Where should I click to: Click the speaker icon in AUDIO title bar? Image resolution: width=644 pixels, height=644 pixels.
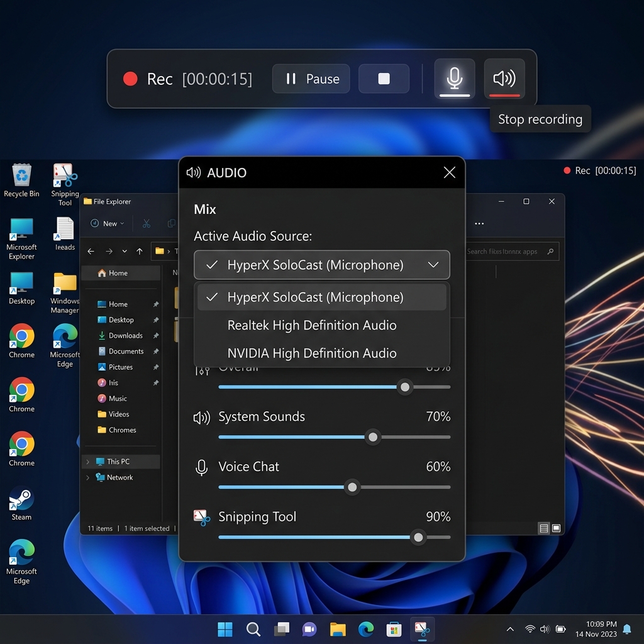pyautogui.click(x=194, y=172)
